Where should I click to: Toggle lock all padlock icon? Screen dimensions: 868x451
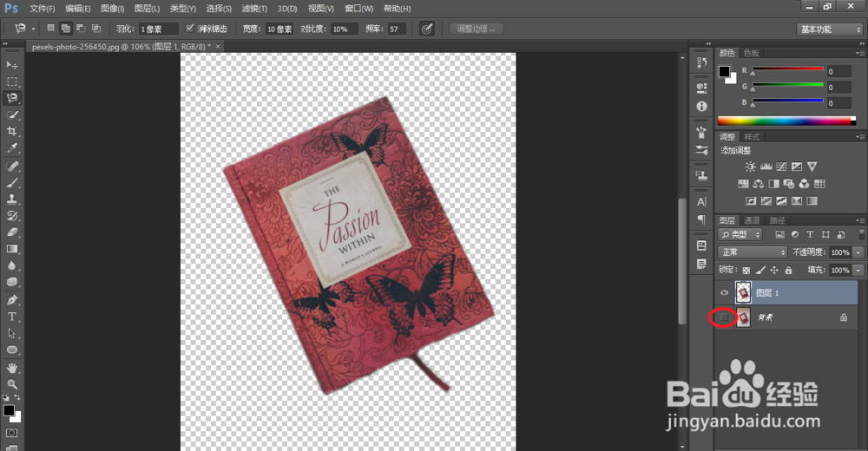click(x=788, y=270)
